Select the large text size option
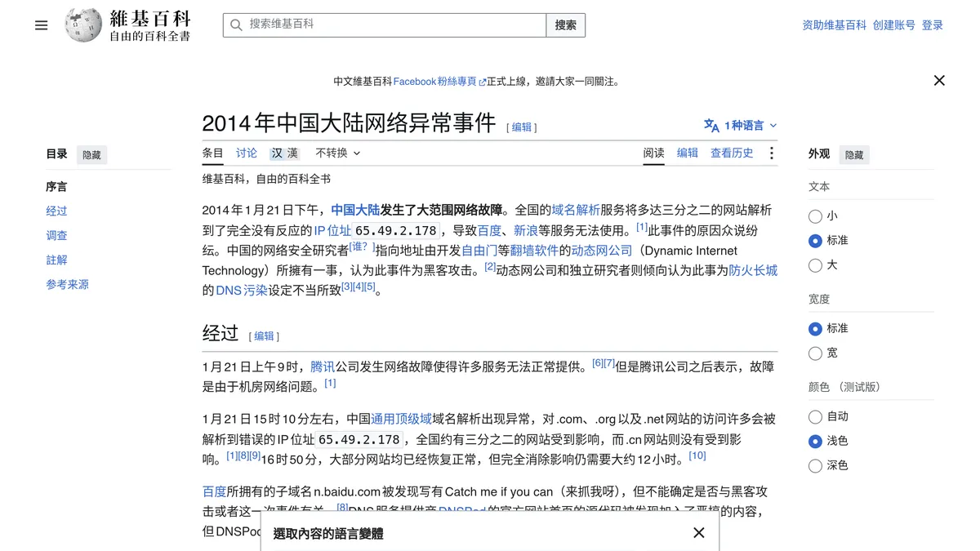This screenshot has width=980, height=551. 815,265
